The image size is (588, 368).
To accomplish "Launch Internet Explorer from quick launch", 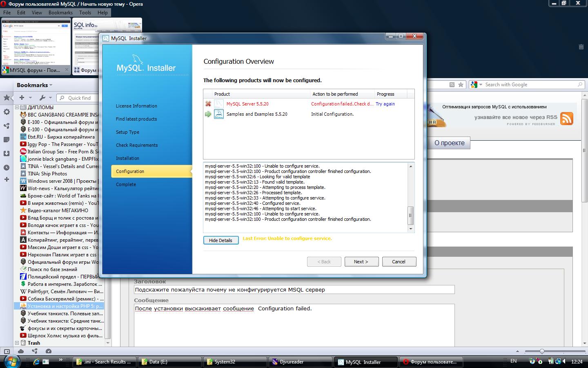I will click(x=36, y=362).
